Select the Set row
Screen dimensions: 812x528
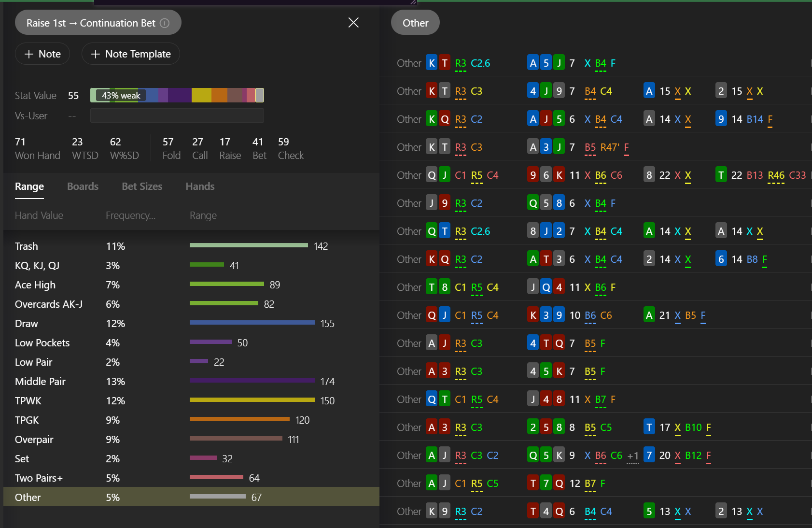point(191,459)
